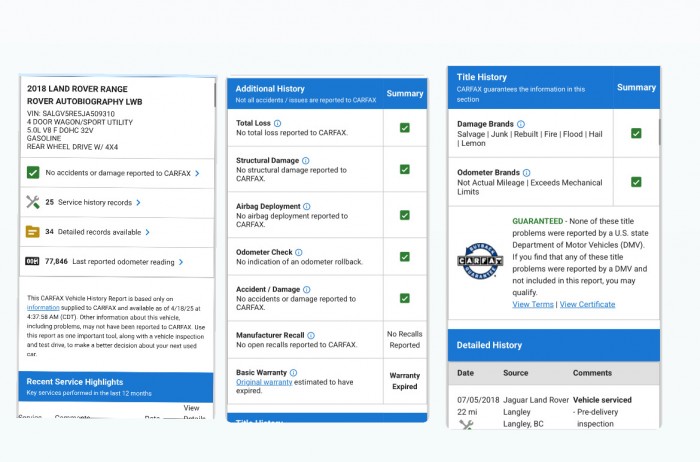Expand the no accidents reported row arrow
Viewport: 700px width, 462px height.
(x=197, y=173)
